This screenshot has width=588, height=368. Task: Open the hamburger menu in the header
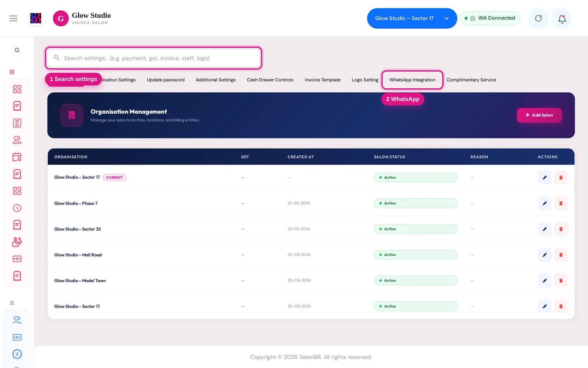(14, 18)
